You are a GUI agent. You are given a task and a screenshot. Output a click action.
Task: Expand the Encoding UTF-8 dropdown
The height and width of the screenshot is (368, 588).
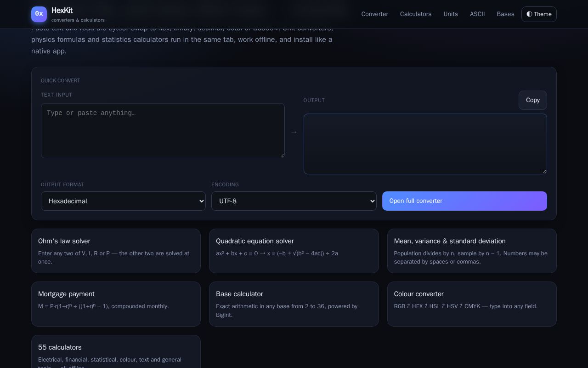[294, 201]
